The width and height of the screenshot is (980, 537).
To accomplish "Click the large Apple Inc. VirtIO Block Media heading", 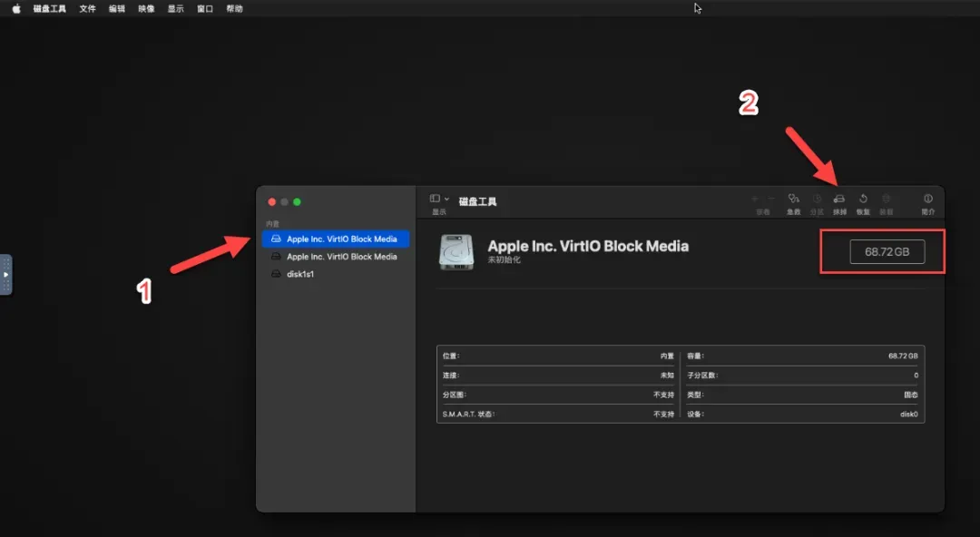I will 588,246.
